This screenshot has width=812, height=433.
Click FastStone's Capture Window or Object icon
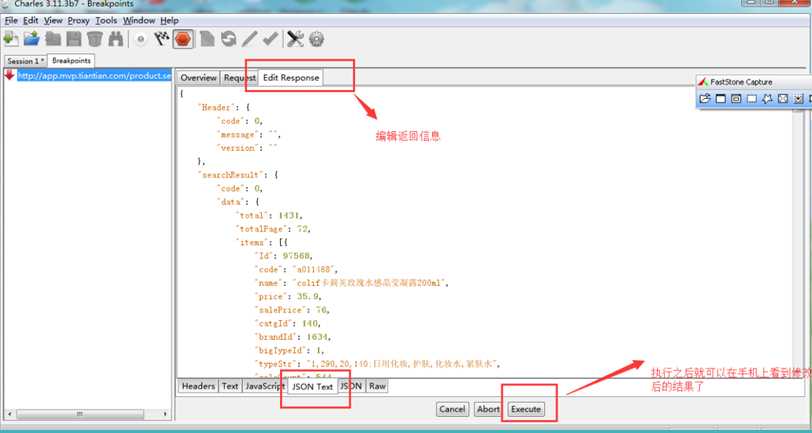[736, 98]
